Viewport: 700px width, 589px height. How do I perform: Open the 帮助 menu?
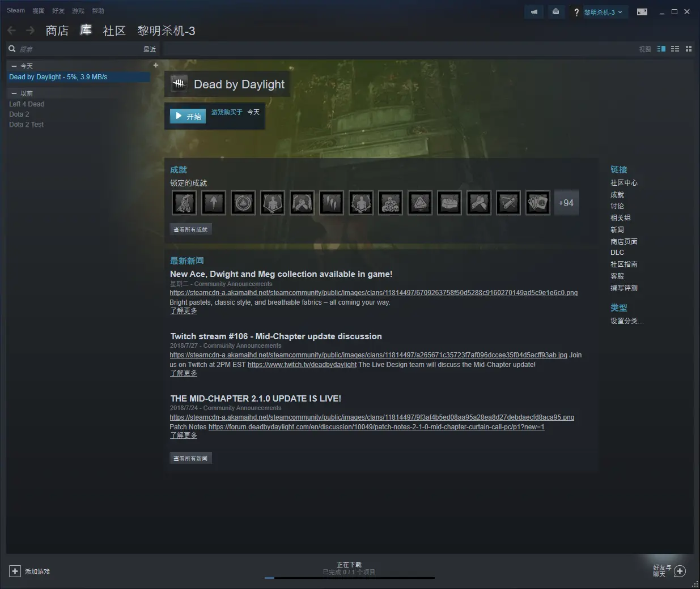tap(98, 11)
